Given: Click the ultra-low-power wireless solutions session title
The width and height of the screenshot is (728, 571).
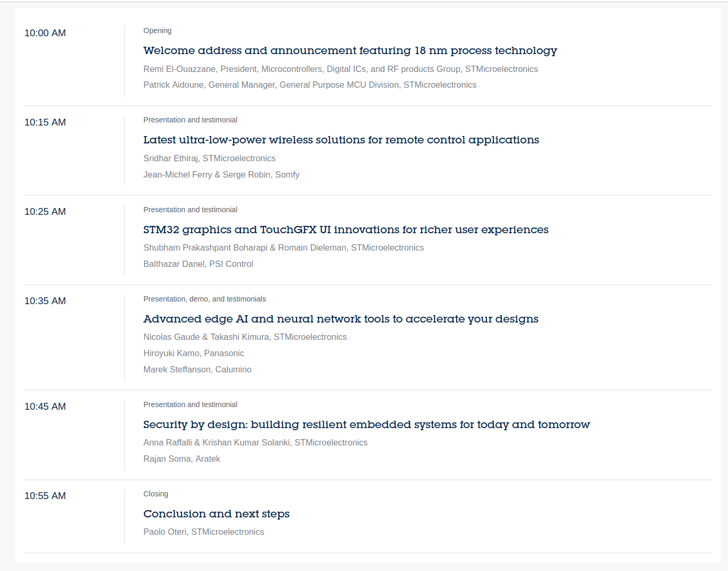Looking at the screenshot, I should [x=341, y=140].
